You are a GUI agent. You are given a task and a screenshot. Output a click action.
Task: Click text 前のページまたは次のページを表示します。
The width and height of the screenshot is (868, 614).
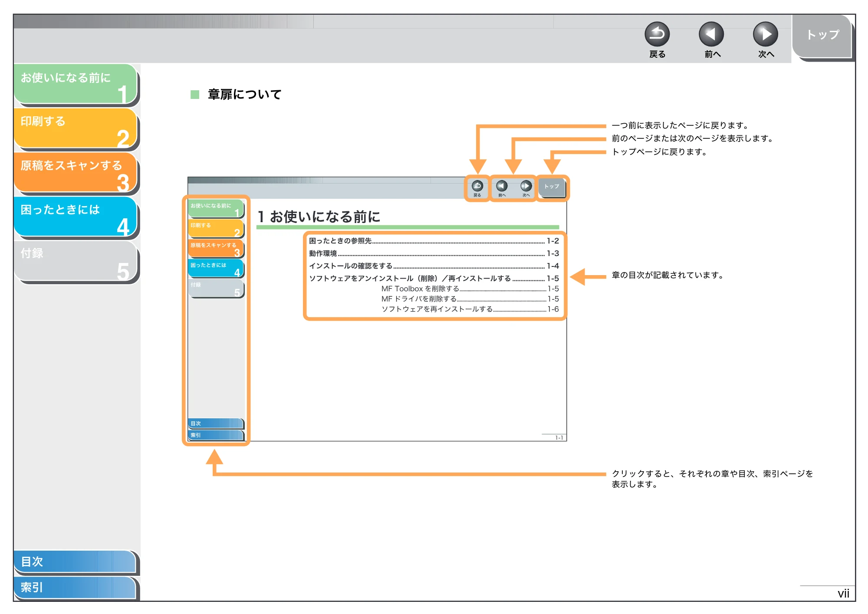pyautogui.click(x=693, y=138)
